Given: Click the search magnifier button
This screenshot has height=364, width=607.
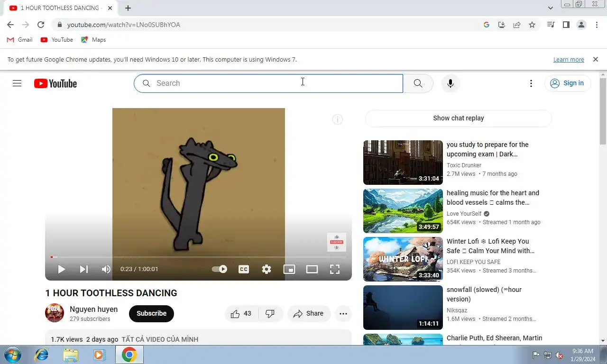Looking at the screenshot, I should pyautogui.click(x=418, y=83).
